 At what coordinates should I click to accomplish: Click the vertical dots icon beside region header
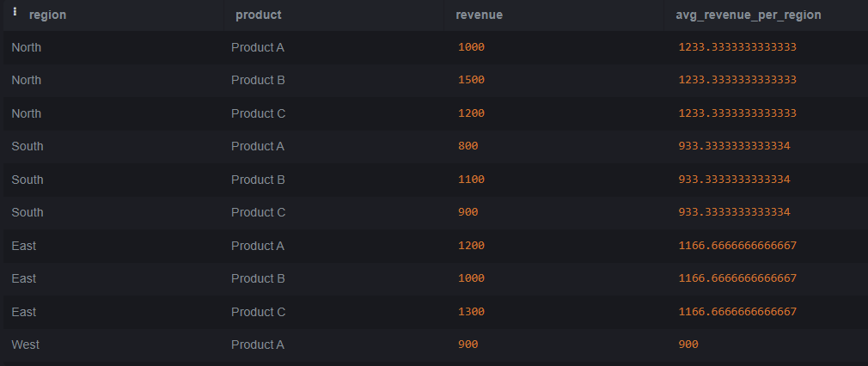[x=15, y=13]
